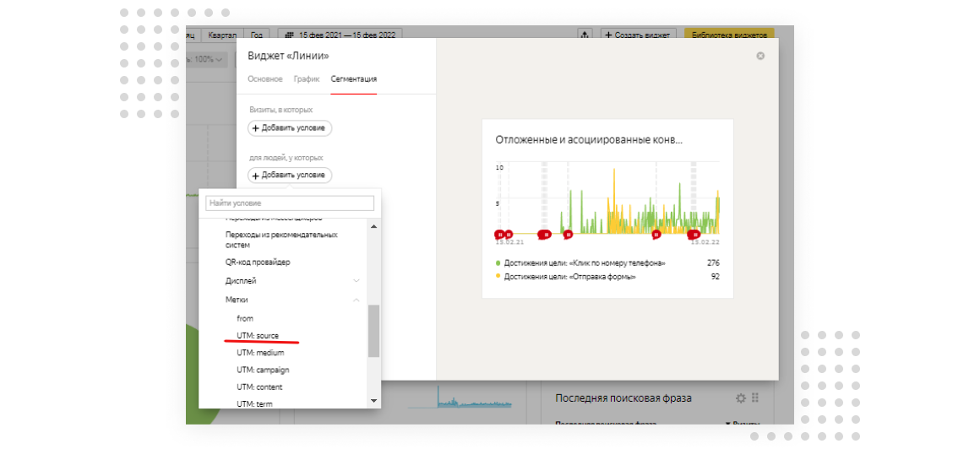
Task: Click drag handle of Последняя поисковая фраза widget
Action: (755, 398)
